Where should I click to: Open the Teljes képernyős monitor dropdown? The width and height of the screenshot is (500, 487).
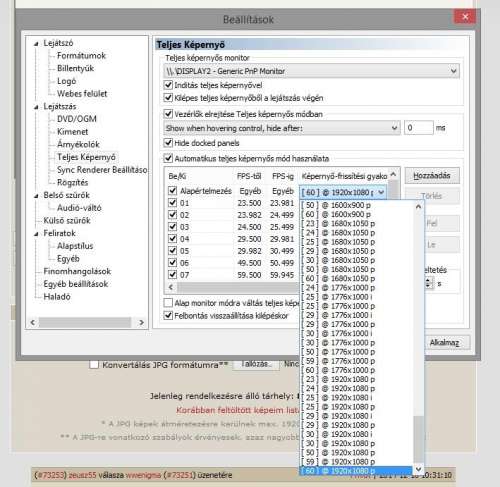(x=312, y=71)
